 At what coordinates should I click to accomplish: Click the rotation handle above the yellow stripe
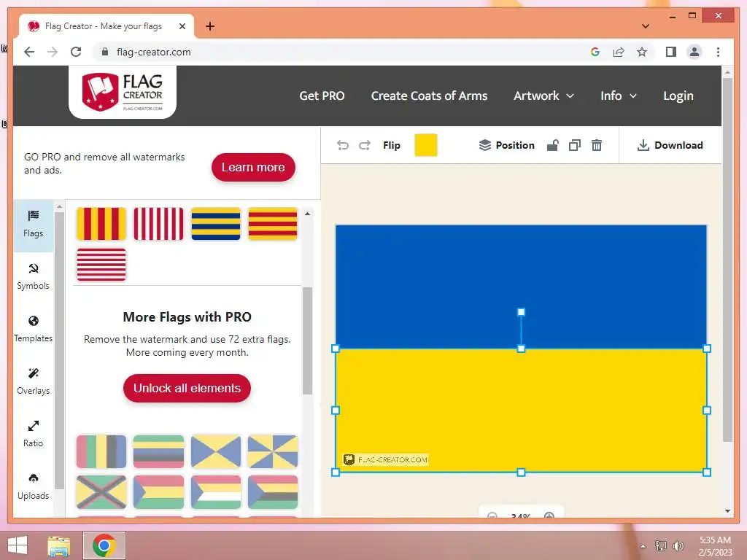coord(521,312)
